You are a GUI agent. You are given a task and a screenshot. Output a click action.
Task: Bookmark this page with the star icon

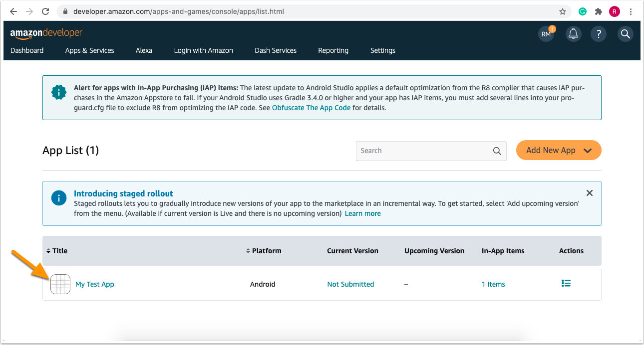point(563,11)
